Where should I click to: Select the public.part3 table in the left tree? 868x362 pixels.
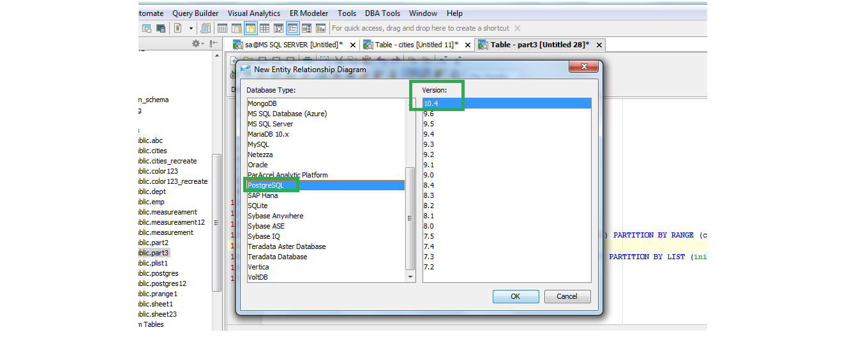coord(153,253)
